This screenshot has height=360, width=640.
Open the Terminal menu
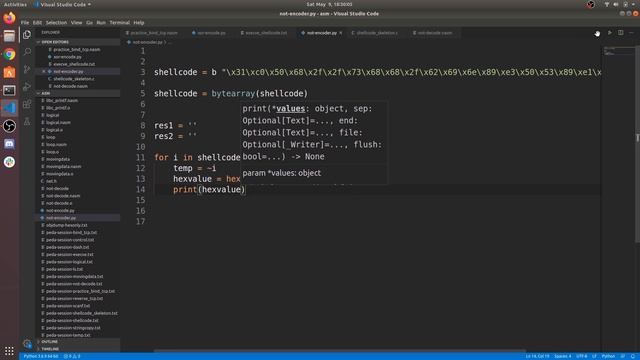[119, 23]
